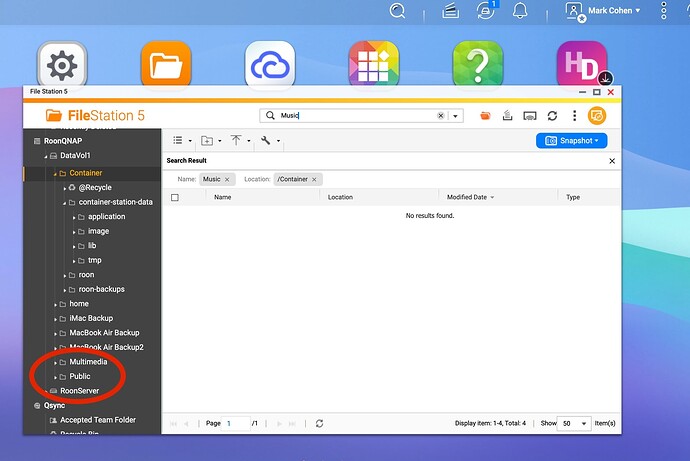Select the lib folder
690x461 pixels.
coord(92,245)
